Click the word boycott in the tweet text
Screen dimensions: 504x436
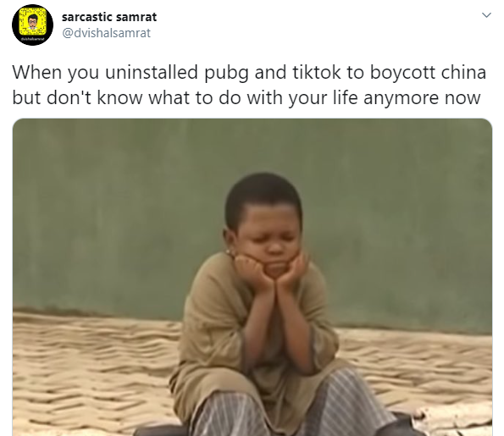402,73
